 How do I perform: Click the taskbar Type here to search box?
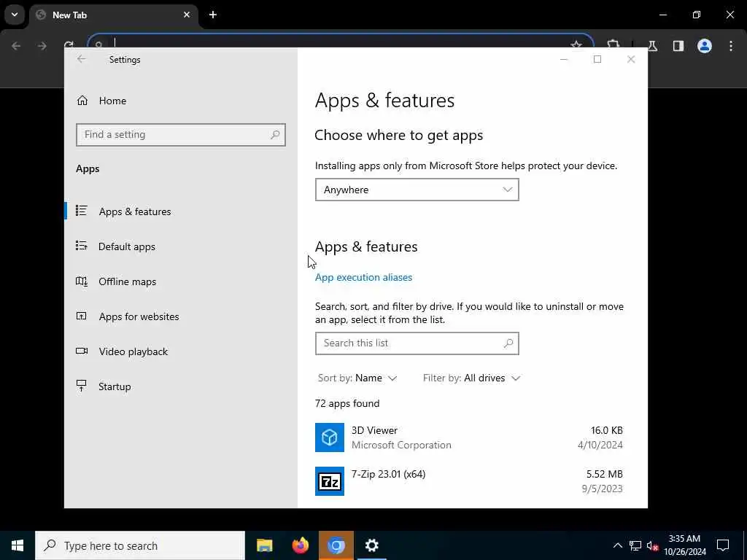pos(140,545)
